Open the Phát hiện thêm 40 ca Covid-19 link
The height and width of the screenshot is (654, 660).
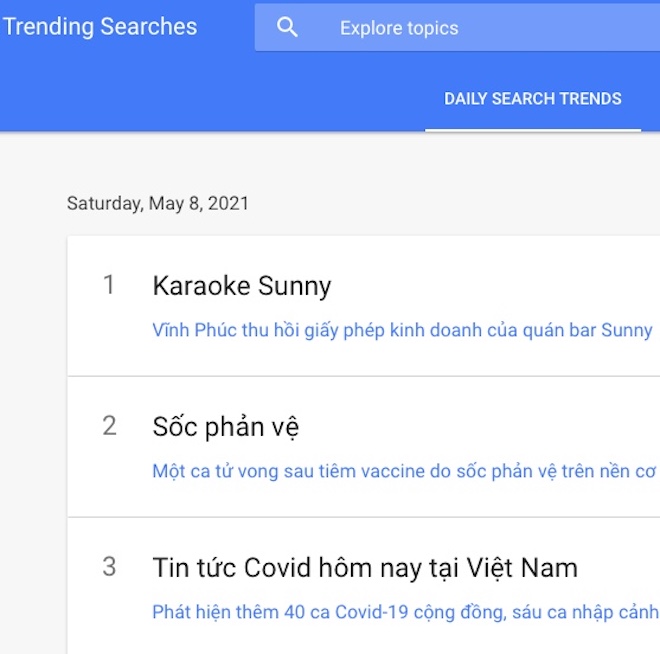tap(406, 612)
